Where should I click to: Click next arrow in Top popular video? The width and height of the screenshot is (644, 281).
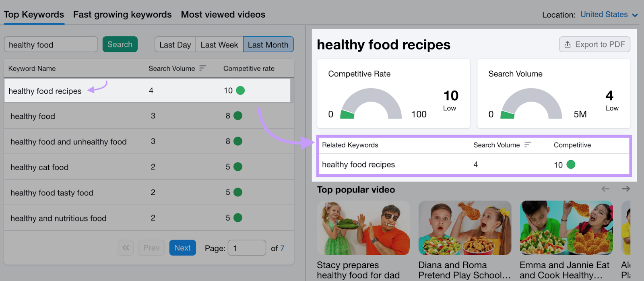[x=625, y=189]
